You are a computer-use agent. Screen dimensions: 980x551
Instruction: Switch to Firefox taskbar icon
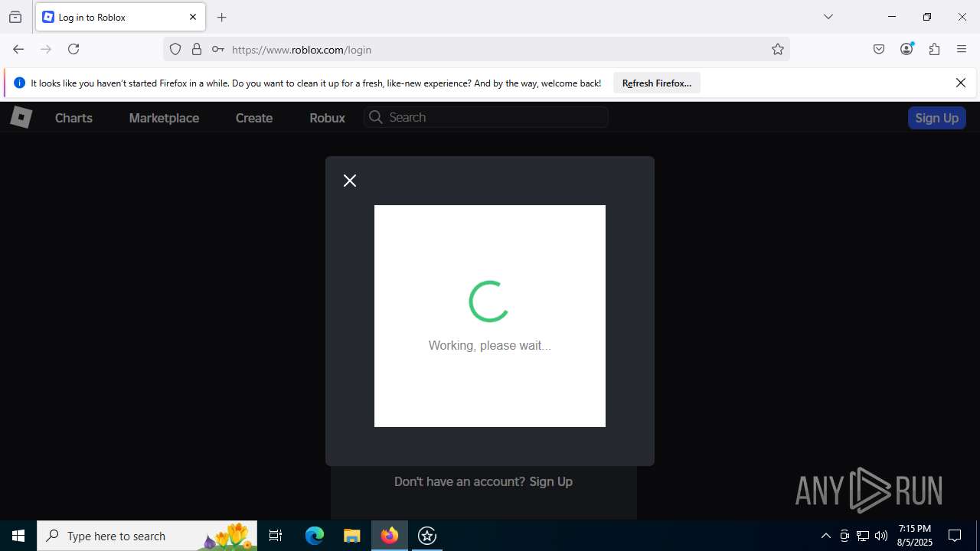[x=390, y=536]
